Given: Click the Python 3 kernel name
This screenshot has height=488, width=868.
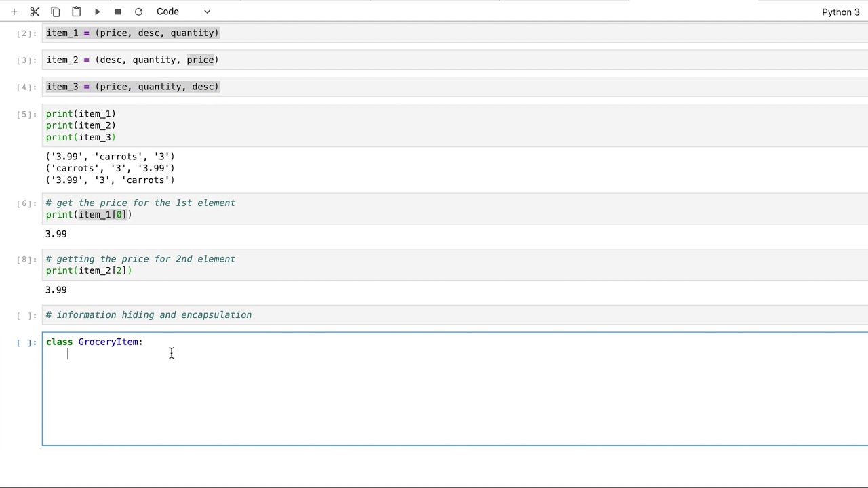Looking at the screenshot, I should 840,12.
